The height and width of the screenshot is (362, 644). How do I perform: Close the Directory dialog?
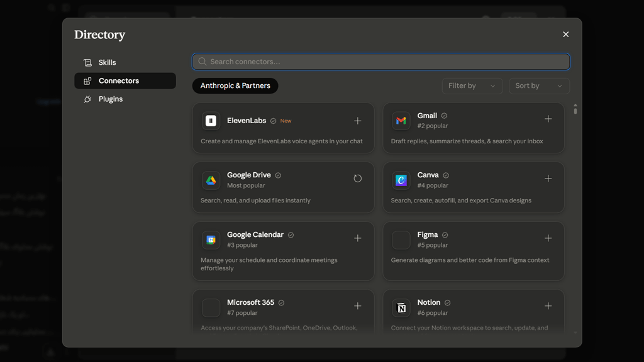[x=565, y=35]
